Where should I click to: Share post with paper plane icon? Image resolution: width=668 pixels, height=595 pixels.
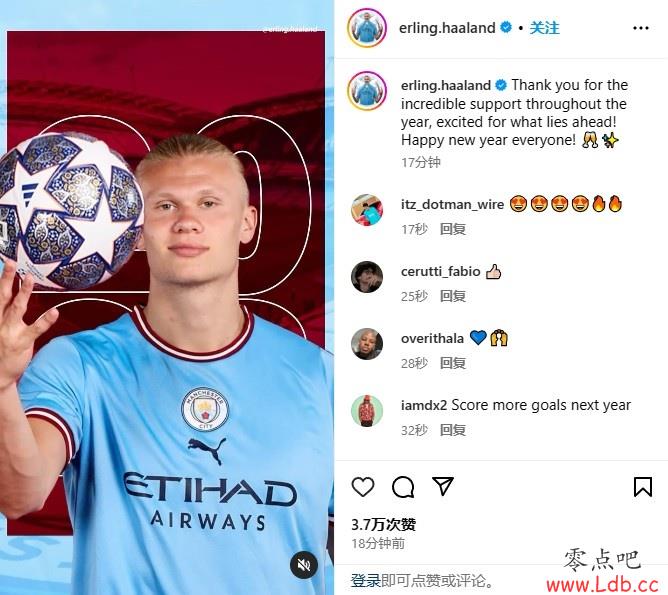[x=443, y=486]
